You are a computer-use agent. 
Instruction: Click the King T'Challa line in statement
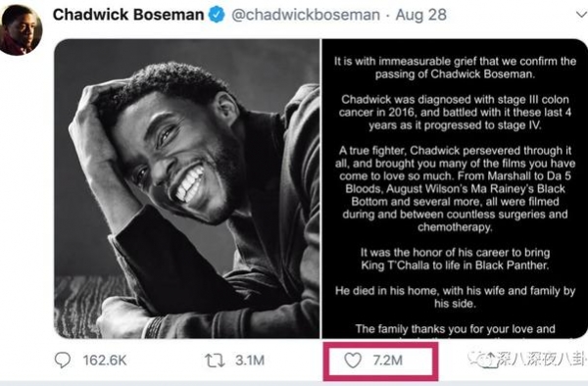pyautogui.click(x=455, y=265)
